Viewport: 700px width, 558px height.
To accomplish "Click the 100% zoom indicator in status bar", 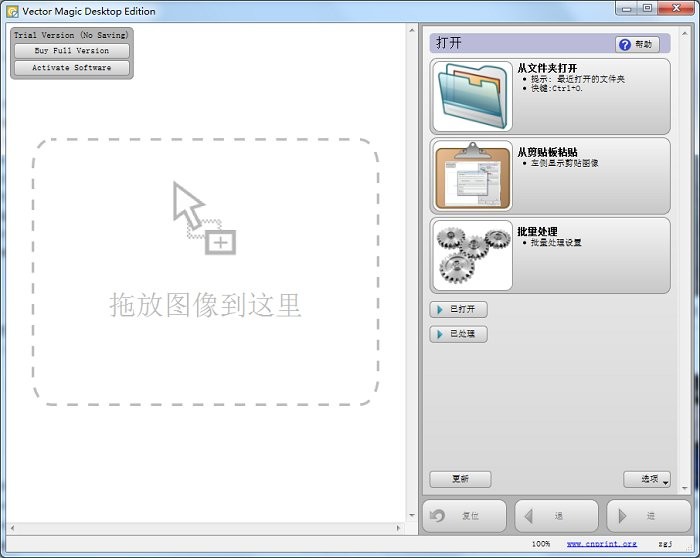I will tap(541, 544).
